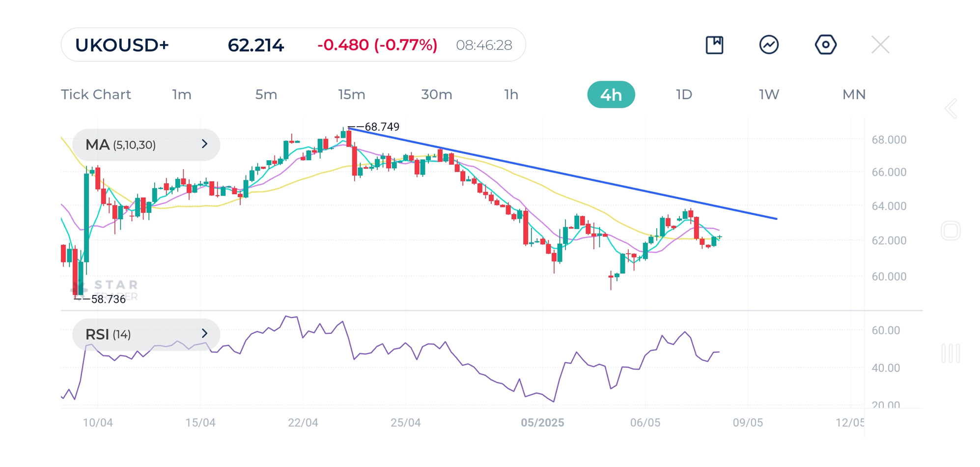Viewport: 980px width, 467px height.
Task: Choose the 15m timeframe
Action: (351, 94)
